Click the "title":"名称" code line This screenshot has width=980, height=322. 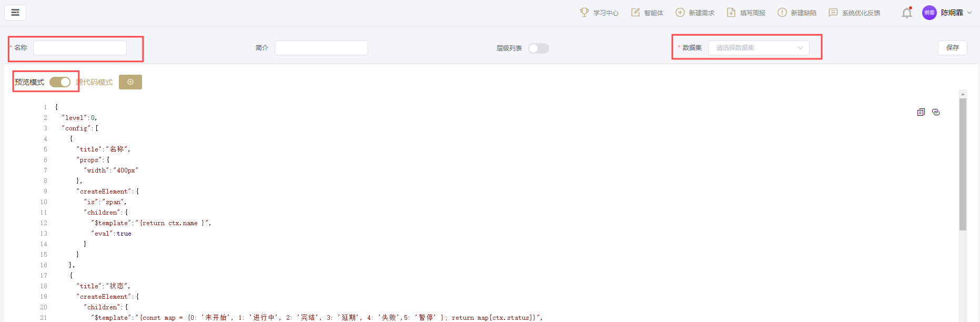103,149
